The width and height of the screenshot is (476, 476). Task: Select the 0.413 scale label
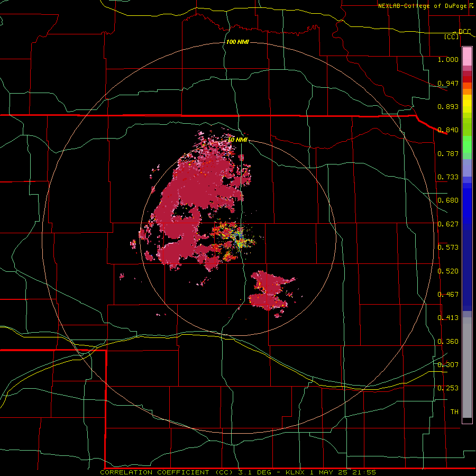coord(448,318)
